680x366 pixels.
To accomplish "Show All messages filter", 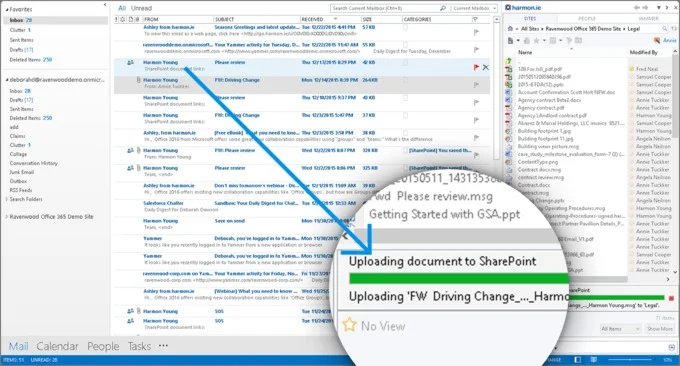I will pyautogui.click(x=122, y=8).
